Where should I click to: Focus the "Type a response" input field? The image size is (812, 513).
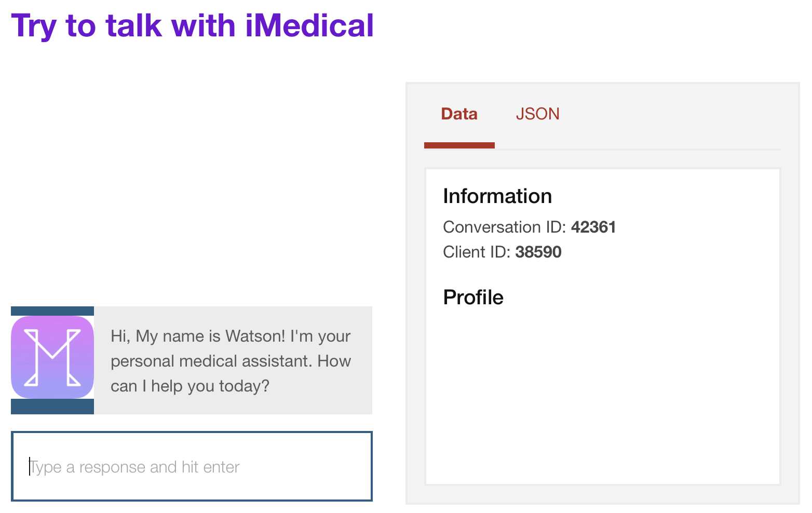(x=192, y=466)
